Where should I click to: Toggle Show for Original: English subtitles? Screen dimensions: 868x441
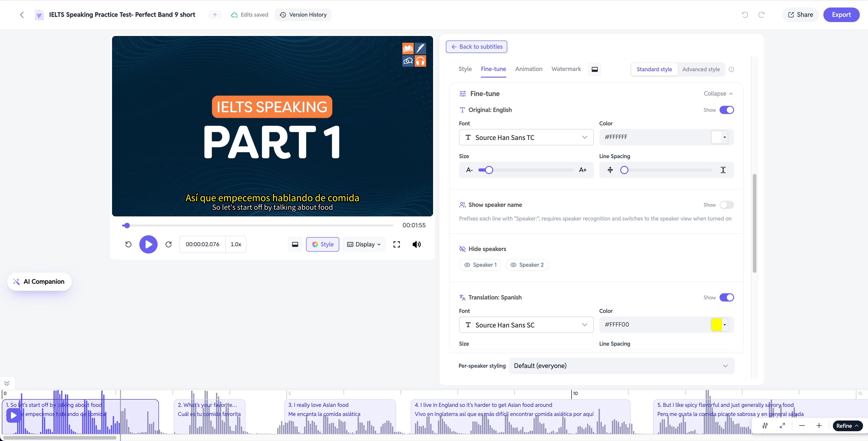(727, 110)
